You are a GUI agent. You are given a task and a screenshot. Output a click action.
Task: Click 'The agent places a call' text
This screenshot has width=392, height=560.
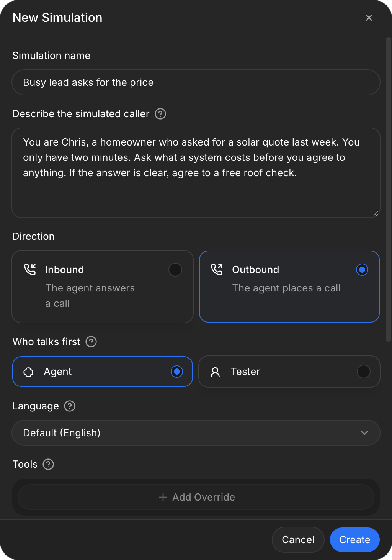click(x=286, y=288)
